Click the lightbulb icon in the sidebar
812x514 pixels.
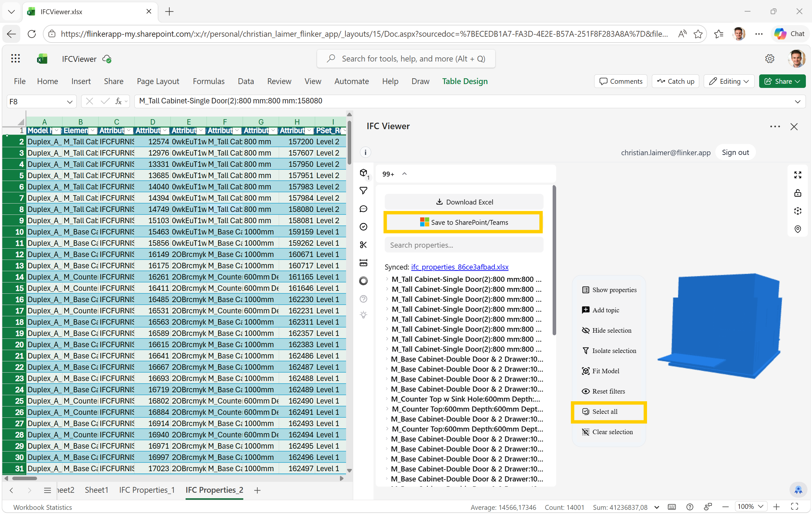363,314
